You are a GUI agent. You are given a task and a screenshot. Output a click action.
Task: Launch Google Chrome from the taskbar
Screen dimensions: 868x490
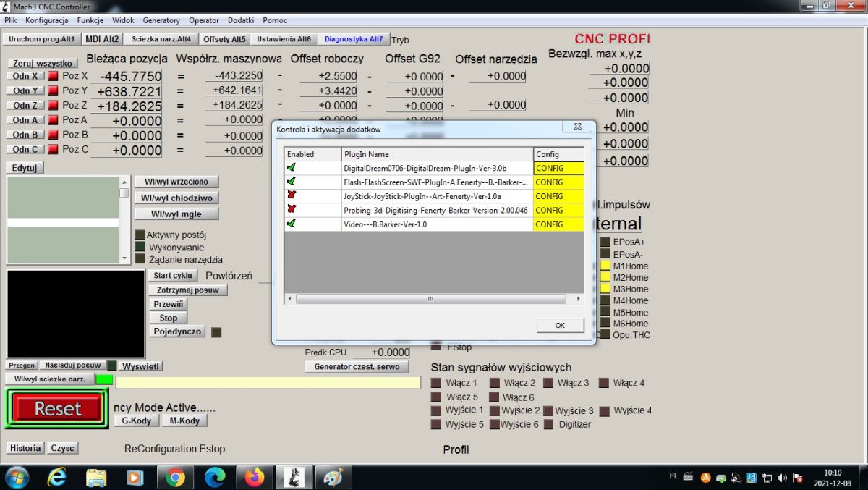(x=175, y=478)
